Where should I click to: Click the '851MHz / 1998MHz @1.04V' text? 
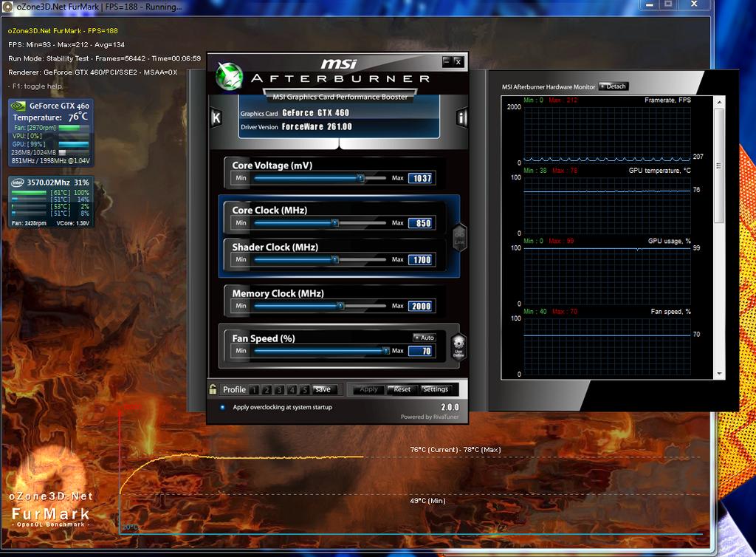[51, 160]
